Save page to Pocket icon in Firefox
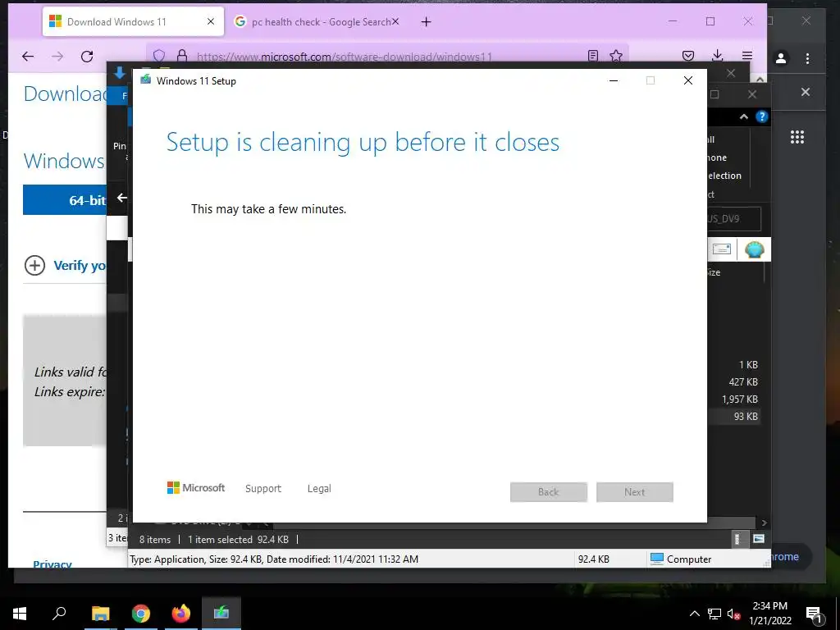The height and width of the screenshot is (630, 840). click(688, 56)
